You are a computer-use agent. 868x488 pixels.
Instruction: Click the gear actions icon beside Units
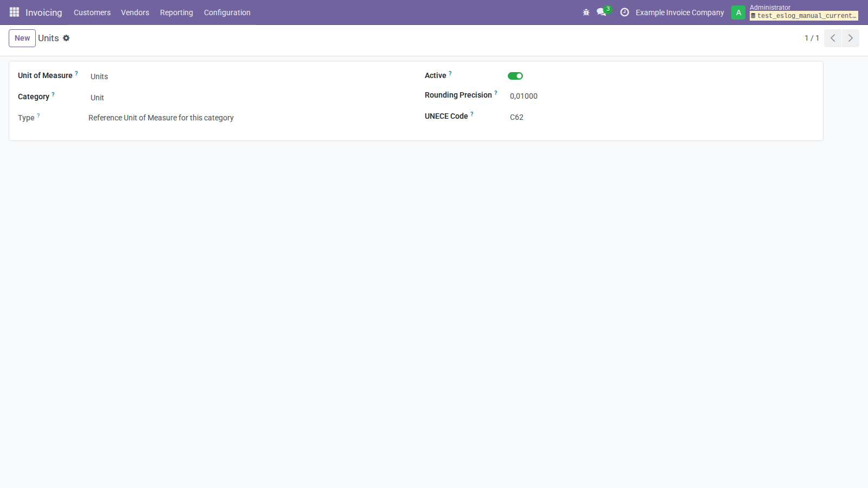coord(66,38)
